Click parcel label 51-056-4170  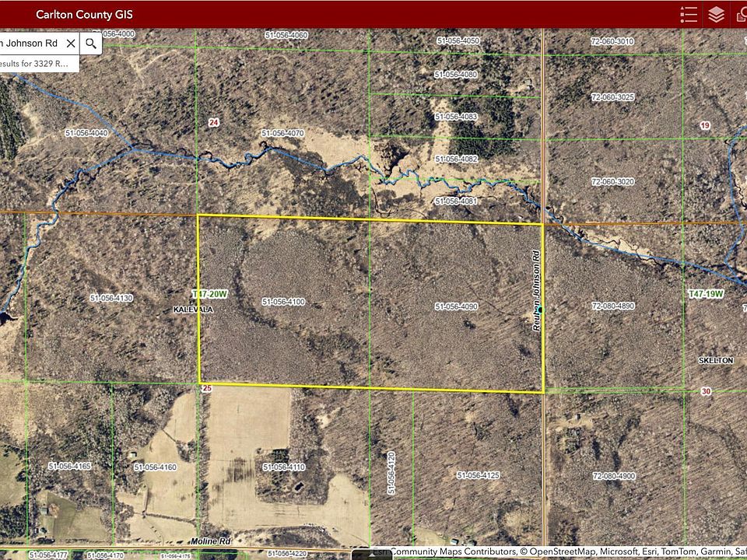[x=105, y=555]
